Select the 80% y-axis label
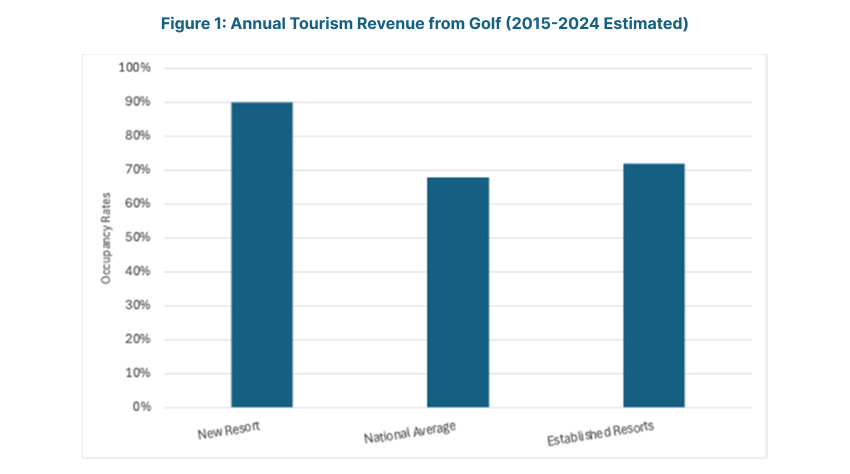This screenshot has height=474, width=850. pos(136,136)
